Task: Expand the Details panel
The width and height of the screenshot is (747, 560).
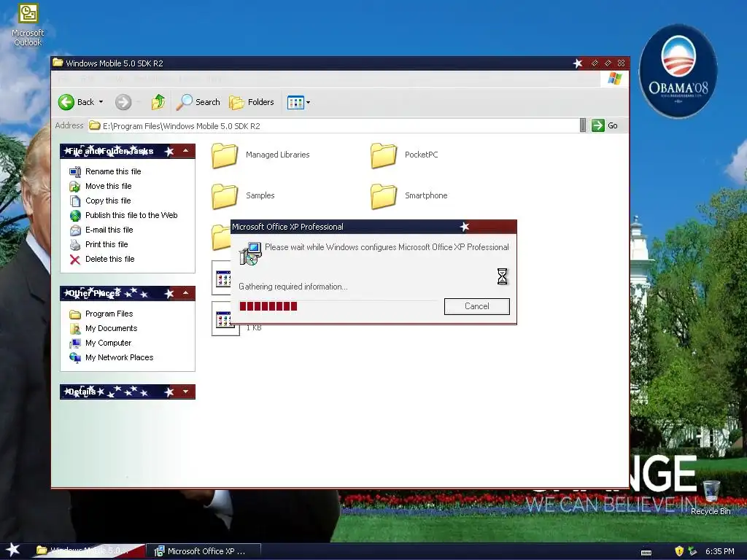Action: tap(186, 392)
